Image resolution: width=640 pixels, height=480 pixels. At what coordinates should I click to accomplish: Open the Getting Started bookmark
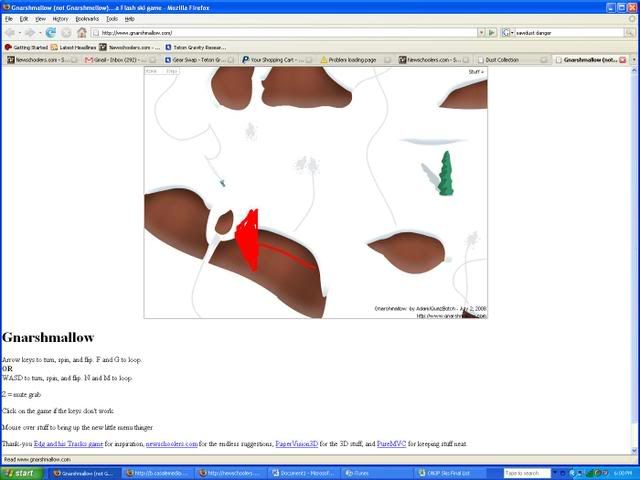[x=30, y=46]
